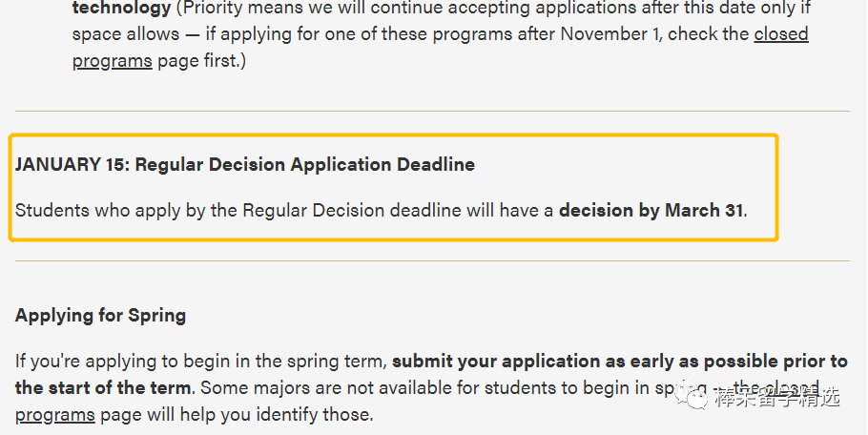The width and height of the screenshot is (868, 435).
Task: Select the "JANUARY 15: Regular Decision Application Deadline" heading
Action: point(245,164)
